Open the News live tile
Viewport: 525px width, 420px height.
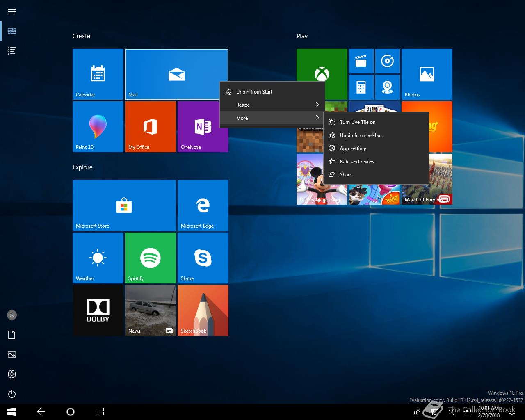pyautogui.click(x=151, y=310)
